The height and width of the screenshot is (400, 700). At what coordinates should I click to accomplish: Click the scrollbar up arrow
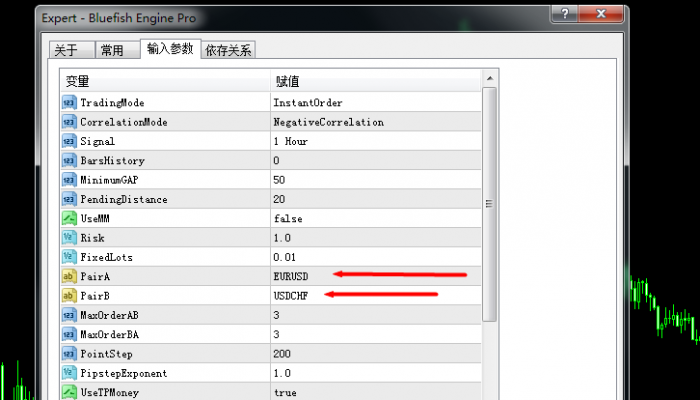click(x=490, y=79)
